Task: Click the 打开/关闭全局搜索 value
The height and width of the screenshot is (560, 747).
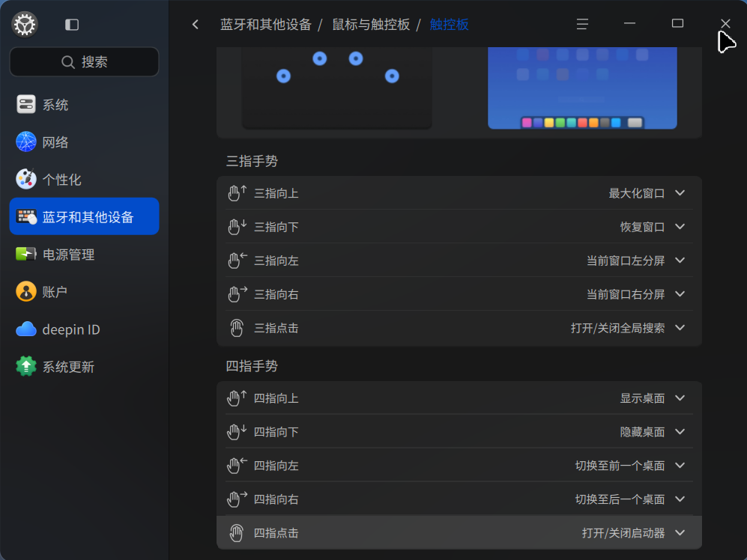Action: click(618, 328)
